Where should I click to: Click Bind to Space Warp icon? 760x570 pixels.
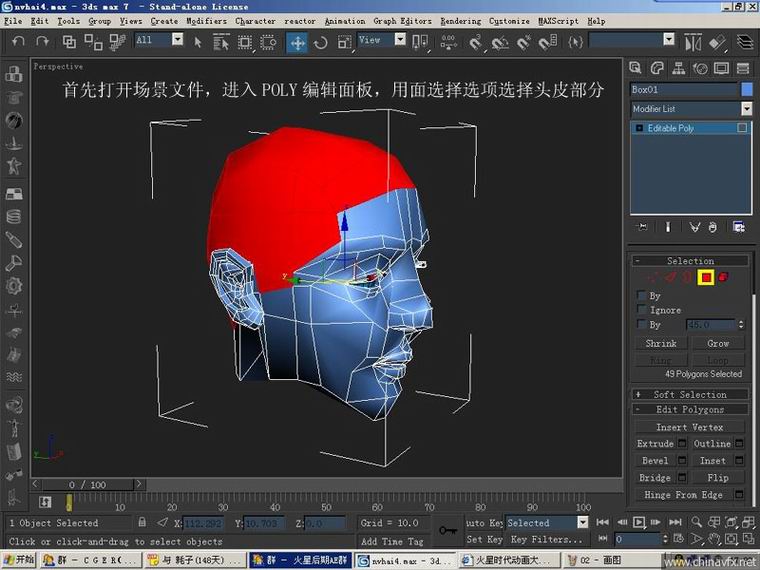click(117, 42)
